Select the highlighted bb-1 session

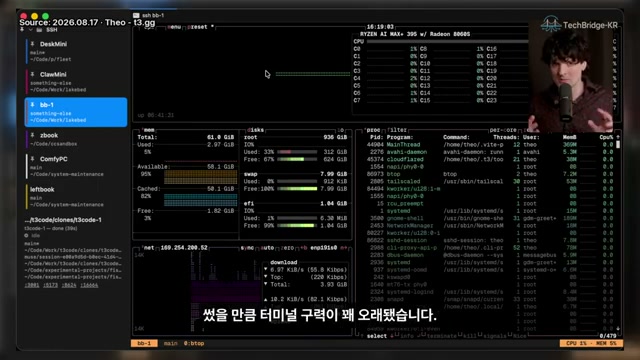76,112
